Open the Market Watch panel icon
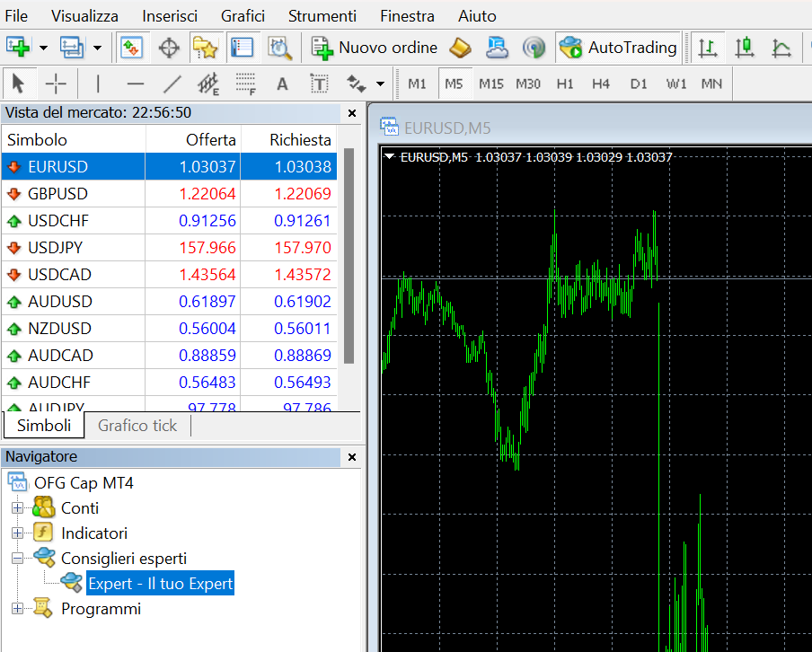Screen dimensions: 812x652 click(133, 48)
